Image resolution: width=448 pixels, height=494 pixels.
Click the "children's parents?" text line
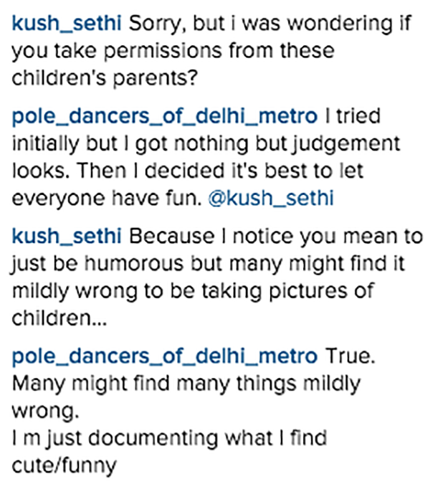[x=105, y=78]
